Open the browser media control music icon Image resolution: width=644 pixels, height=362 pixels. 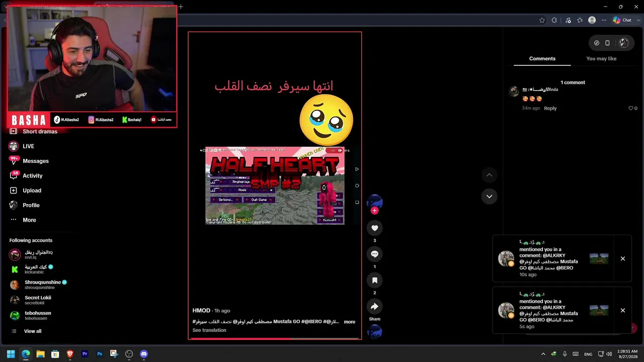(x=568, y=21)
